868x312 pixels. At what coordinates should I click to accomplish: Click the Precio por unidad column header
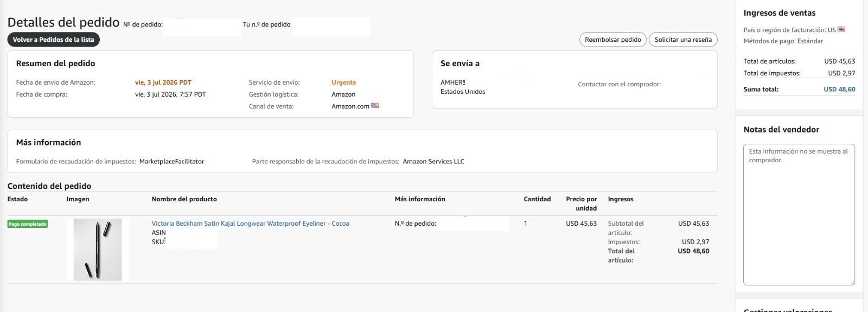pos(582,203)
